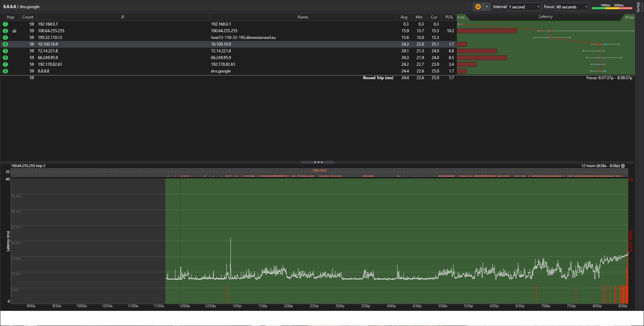The width and height of the screenshot is (644, 326).
Task: Pause the trace with the orange button
Action: click(x=478, y=7)
